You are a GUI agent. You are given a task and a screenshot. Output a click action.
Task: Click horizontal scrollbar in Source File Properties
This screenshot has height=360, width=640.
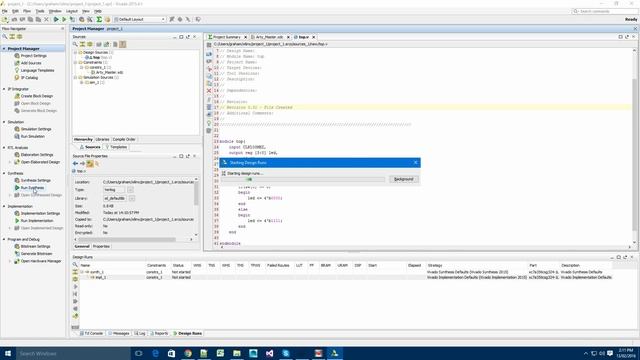click(127, 240)
